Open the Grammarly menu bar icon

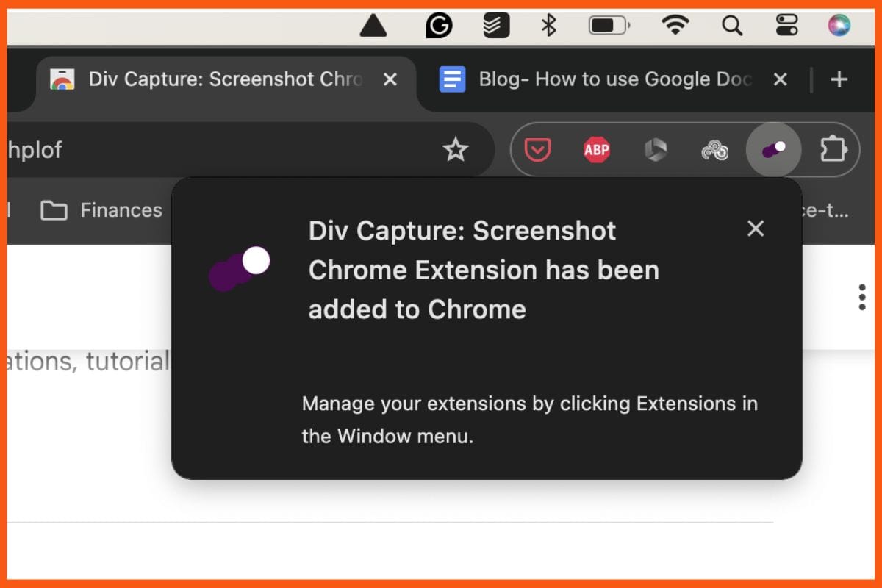440,26
